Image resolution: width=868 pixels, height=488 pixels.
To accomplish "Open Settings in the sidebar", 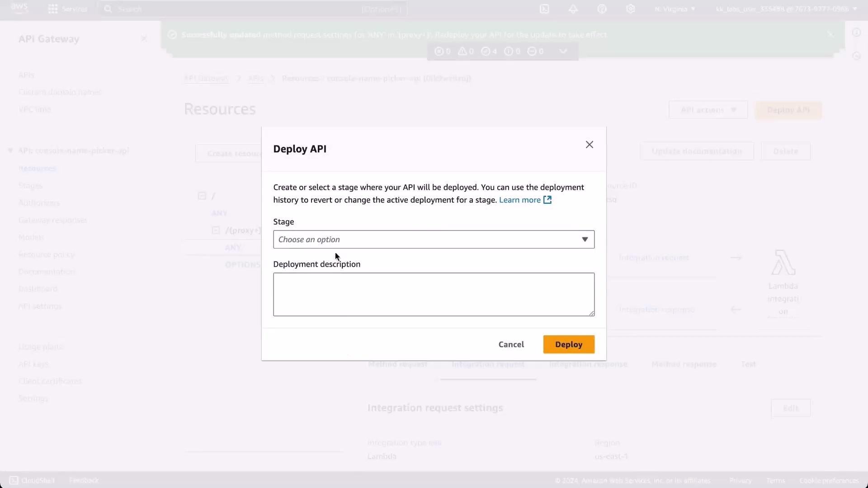I will tap(33, 399).
